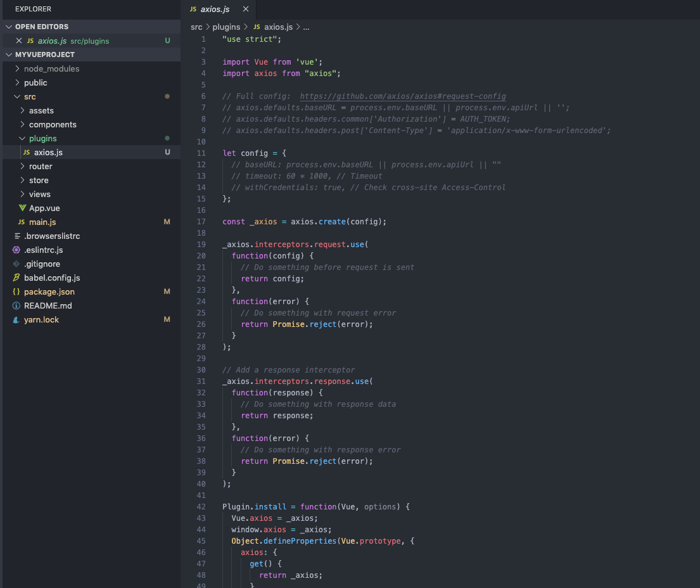This screenshot has height=588, width=700.
Task: Click the info icon beside README.md
Action: pyautogui.click(x=16, y=306)
